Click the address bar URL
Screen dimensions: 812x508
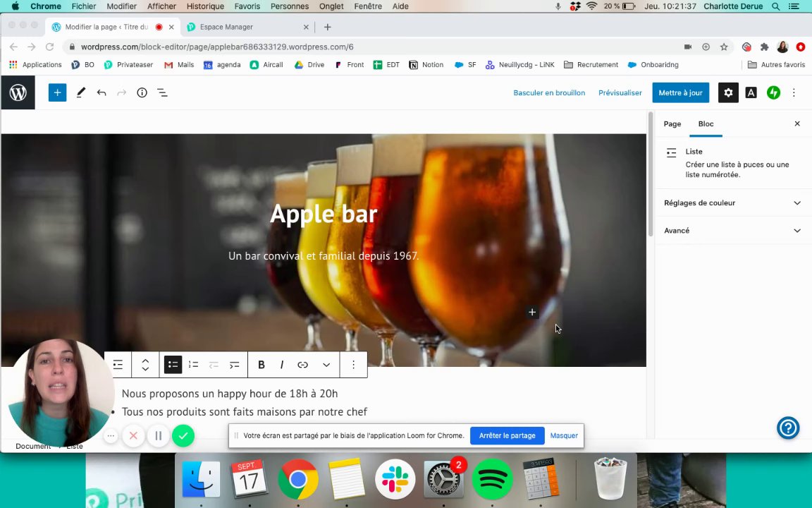217,47
